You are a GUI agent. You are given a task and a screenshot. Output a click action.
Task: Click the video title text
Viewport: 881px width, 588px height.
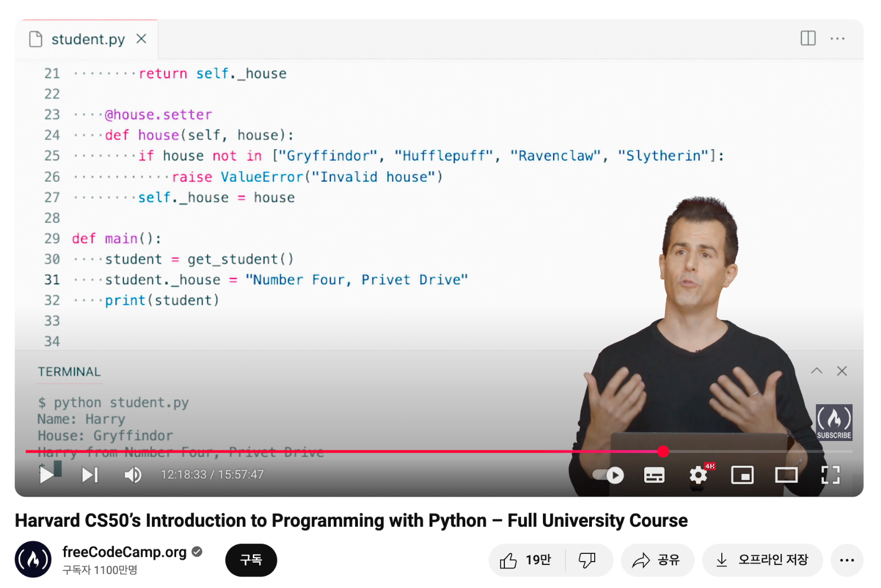[x=351, y=520]
